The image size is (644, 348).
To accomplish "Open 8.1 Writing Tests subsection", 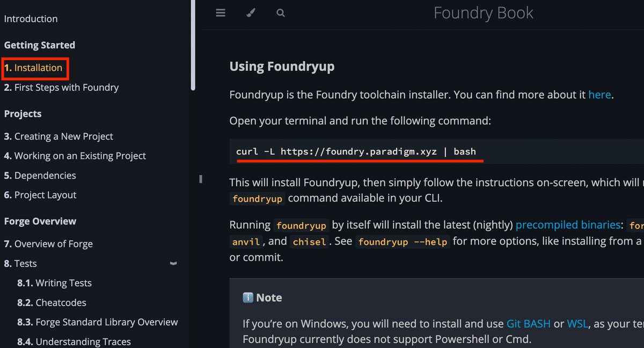I will tap(54, 283).
